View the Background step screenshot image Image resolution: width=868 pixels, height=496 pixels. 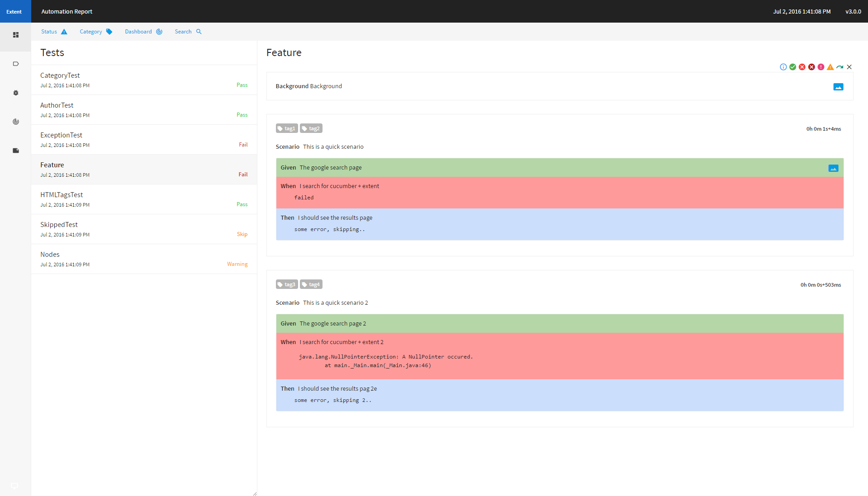point(838,87)
